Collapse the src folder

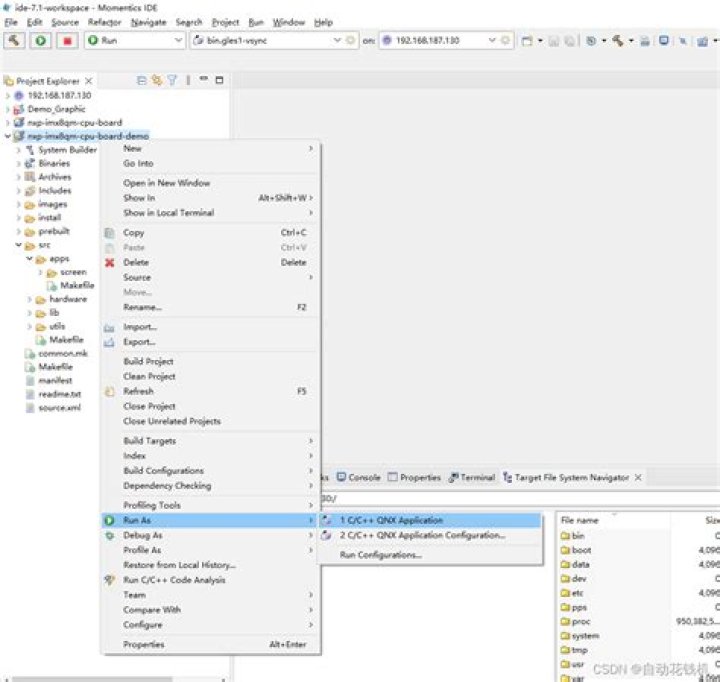point(18,245)
